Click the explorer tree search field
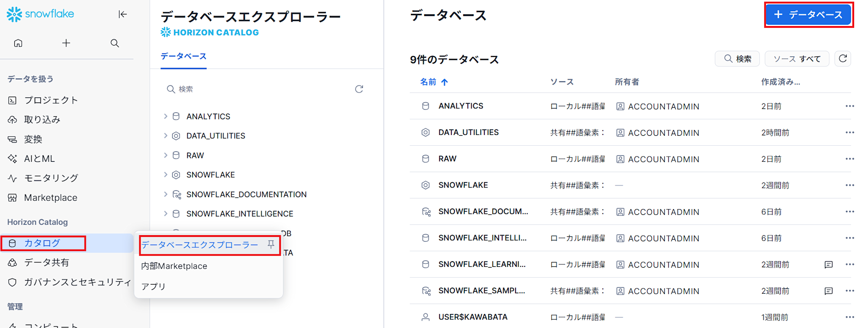868x328 pixels. [256, 89]
